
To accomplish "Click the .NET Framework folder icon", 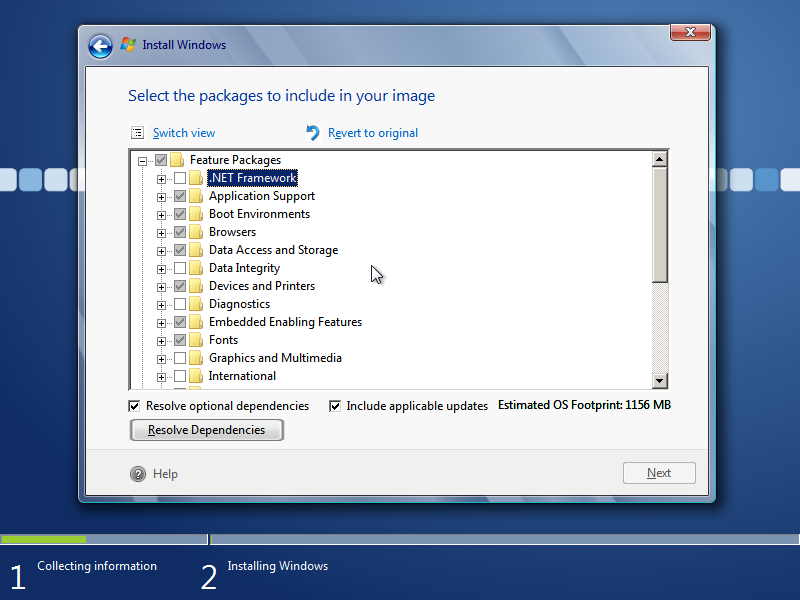I will click(x=196, y=178).
